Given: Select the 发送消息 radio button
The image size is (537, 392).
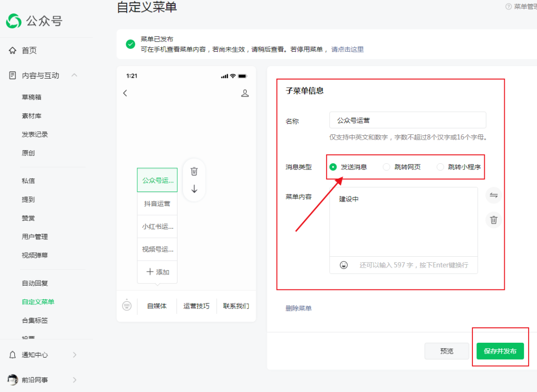Looking at the screenshot, I should (x=333, y=167).
